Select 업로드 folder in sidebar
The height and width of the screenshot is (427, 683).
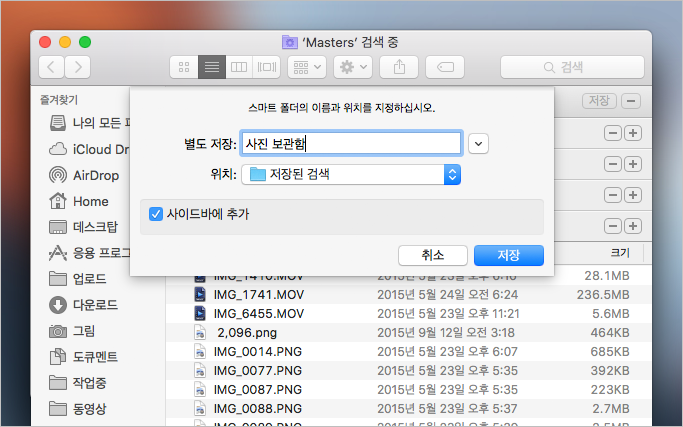click(78, 279)
